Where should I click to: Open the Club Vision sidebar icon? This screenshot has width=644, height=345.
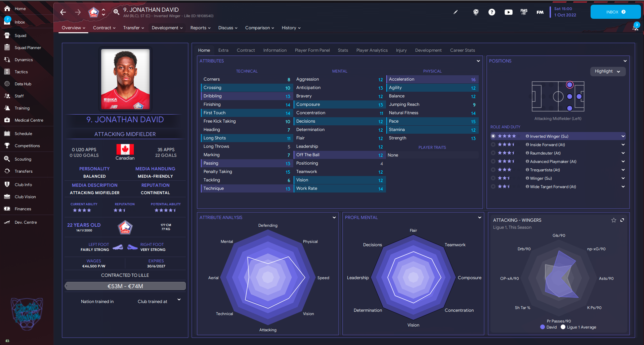(x=7, y=197)
